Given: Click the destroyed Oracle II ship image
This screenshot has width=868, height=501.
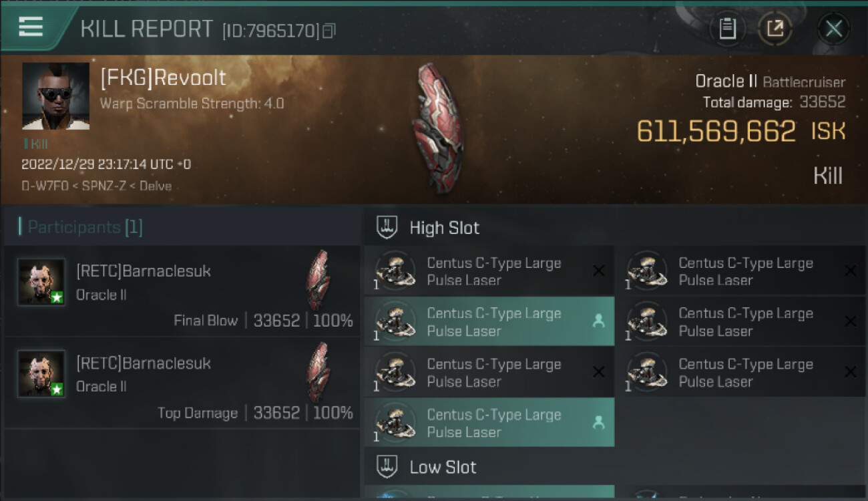Looking at the screenshot, I should click(438, 128).
